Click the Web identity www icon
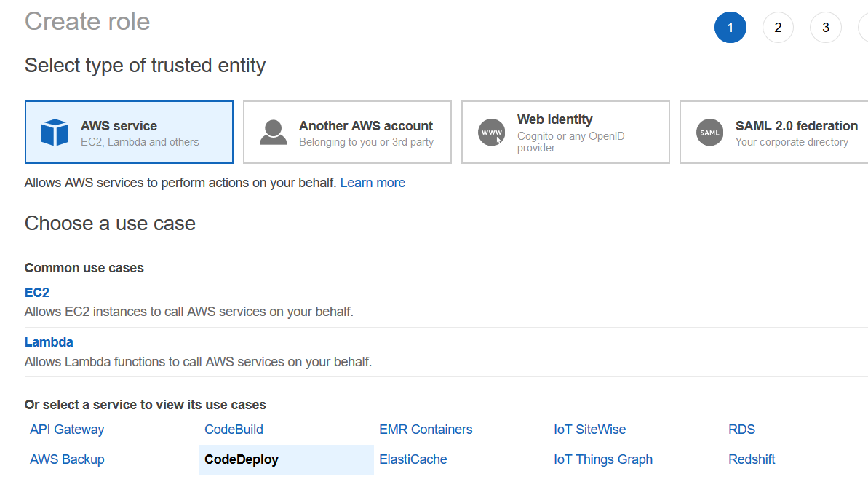868x482 pixels. tap(492, 133)
